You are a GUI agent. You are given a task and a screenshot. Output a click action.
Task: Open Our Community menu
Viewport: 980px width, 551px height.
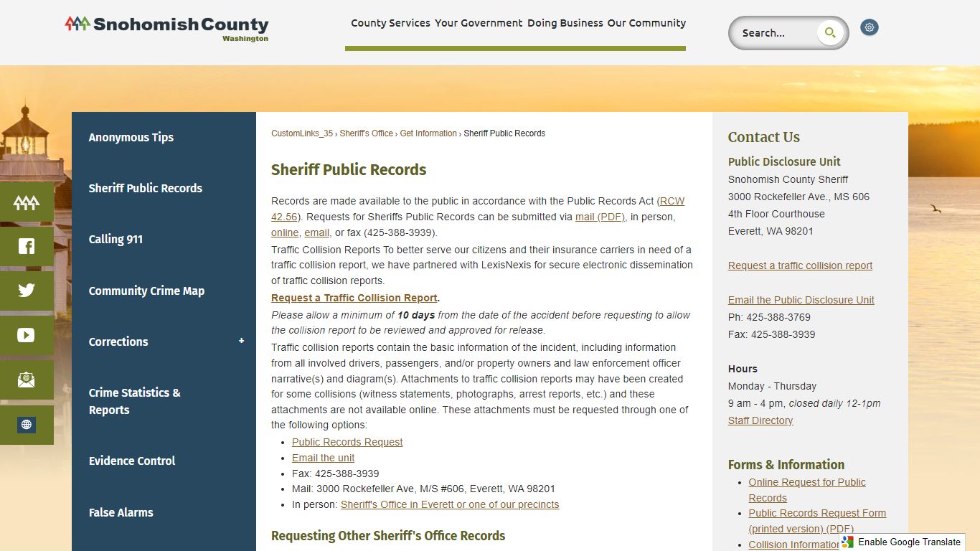click(646, 23)
